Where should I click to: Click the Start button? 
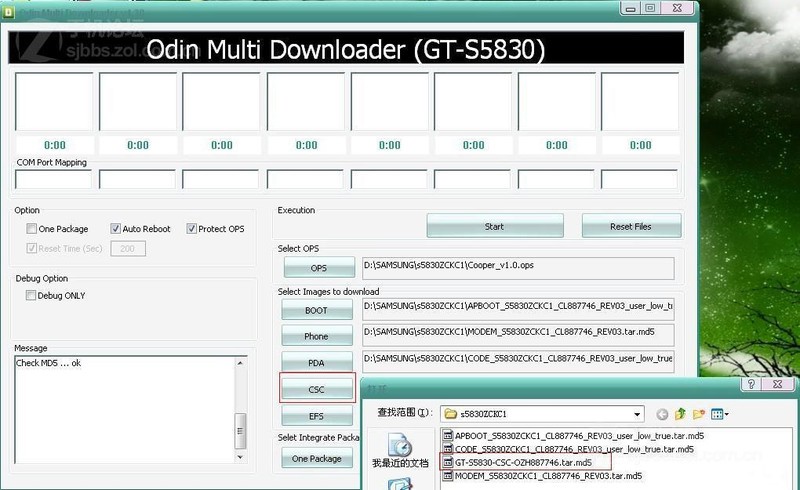[495, 226]
